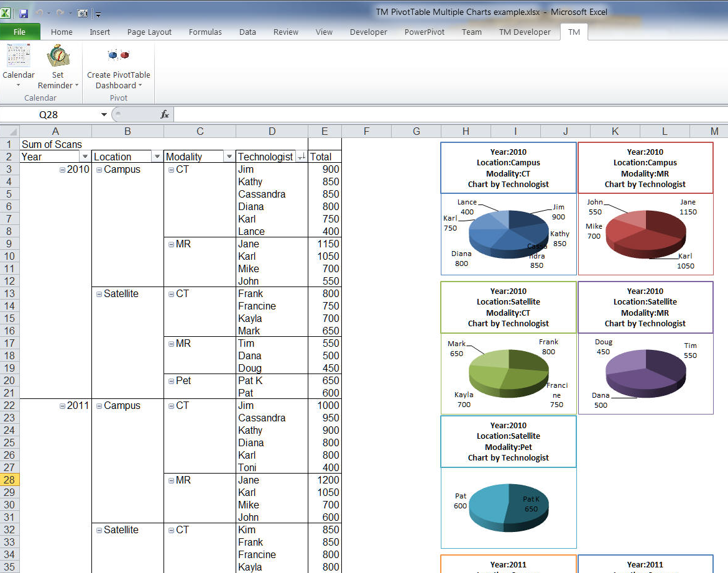Viewport: 728px width, 573px height.
Task: Open the Year field filter dropdown
Action: pos(85,157)
